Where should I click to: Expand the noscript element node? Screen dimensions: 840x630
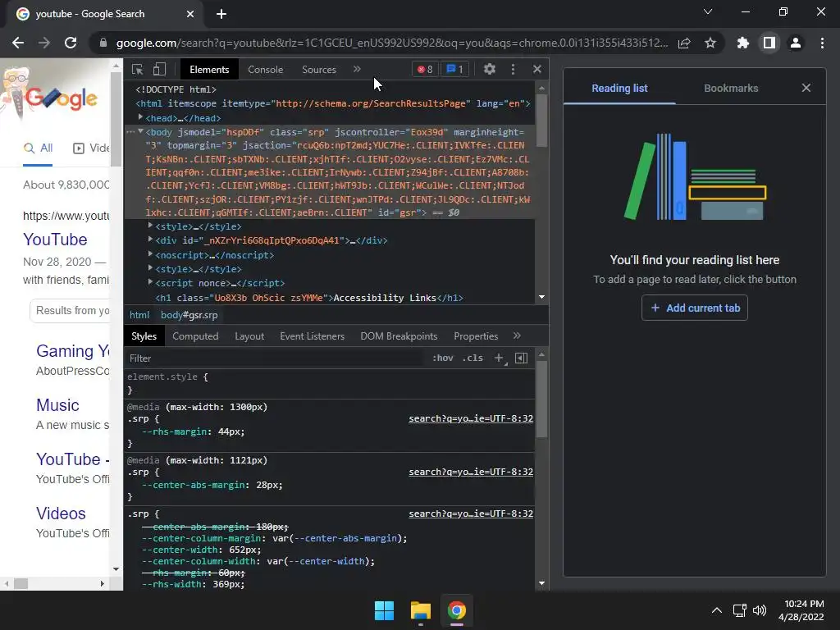tap(151, 254)
